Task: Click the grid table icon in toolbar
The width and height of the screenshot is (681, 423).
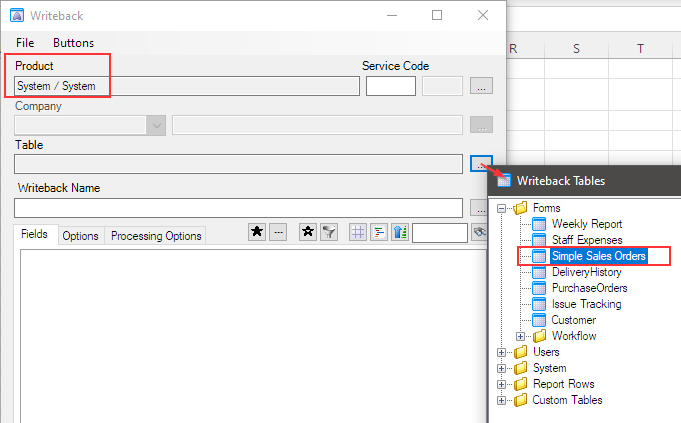Action: click(358, 232)
